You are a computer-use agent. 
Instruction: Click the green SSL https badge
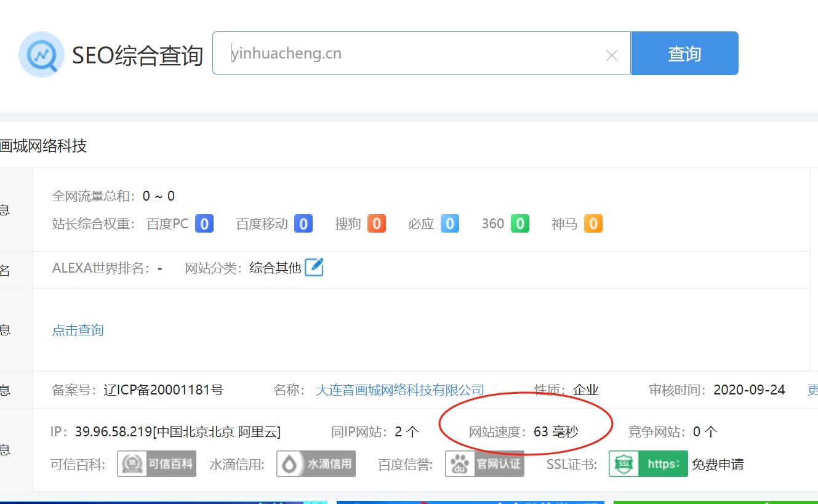tap(648, 464)
